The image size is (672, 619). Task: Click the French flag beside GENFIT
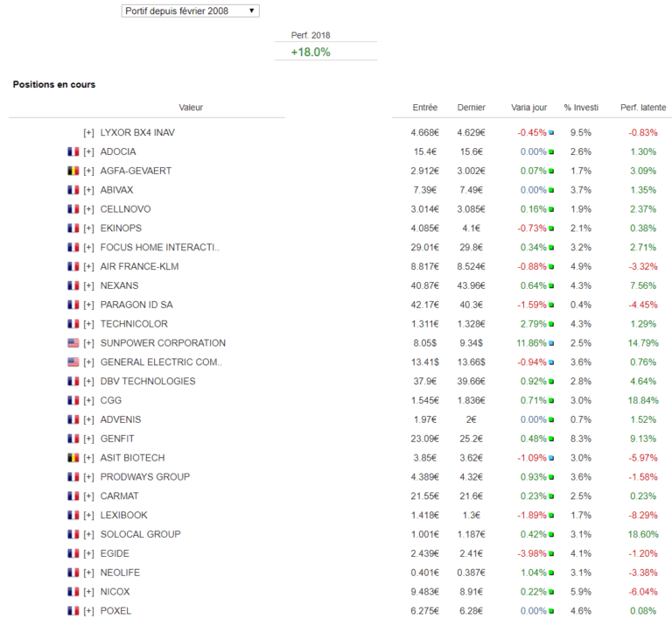pyautogui.click(x=73, y=439)
